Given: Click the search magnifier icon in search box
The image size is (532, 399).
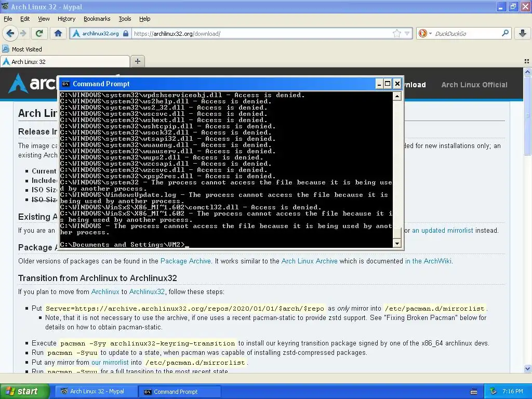Looking at the screenshot, I should pyautogui.click(x=505, y=33).
